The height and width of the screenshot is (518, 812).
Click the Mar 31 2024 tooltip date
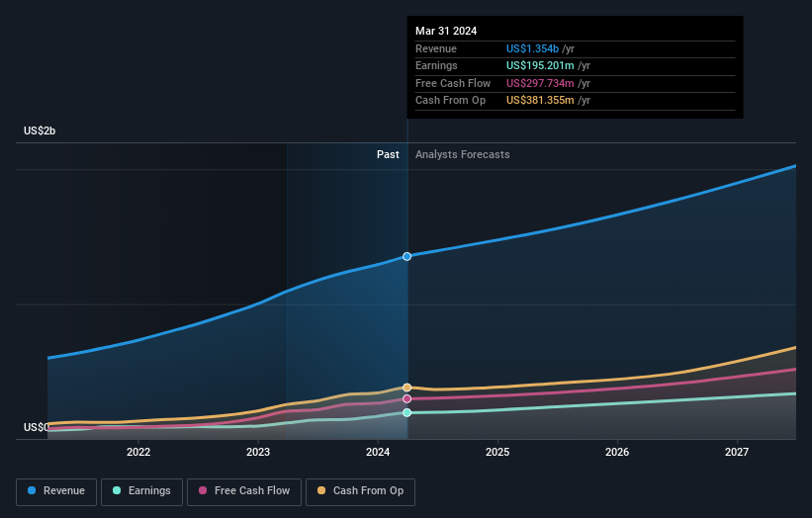(x=446, y=31)
